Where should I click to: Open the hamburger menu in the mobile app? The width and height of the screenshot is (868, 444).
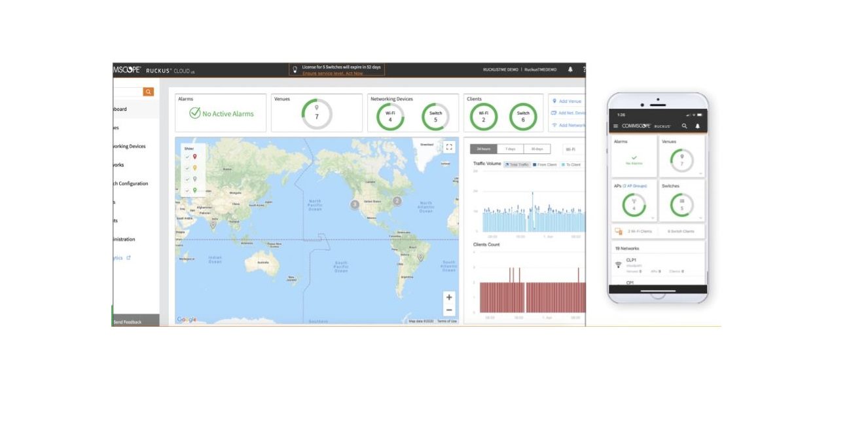pyautogui.click(x=614, y=124)
